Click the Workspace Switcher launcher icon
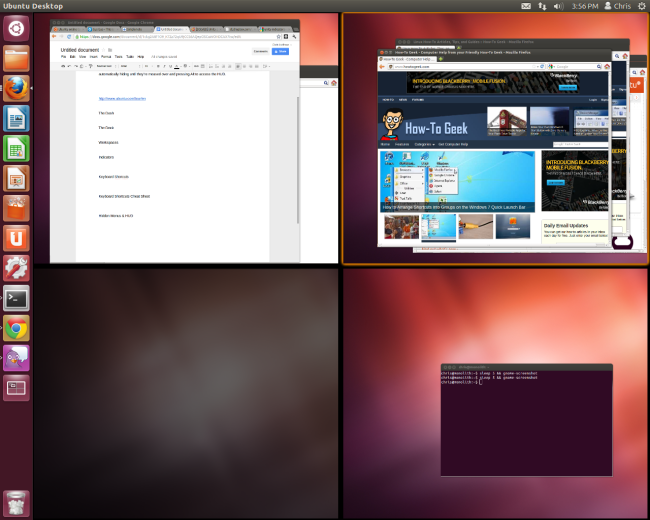 (x=16, y=388)
